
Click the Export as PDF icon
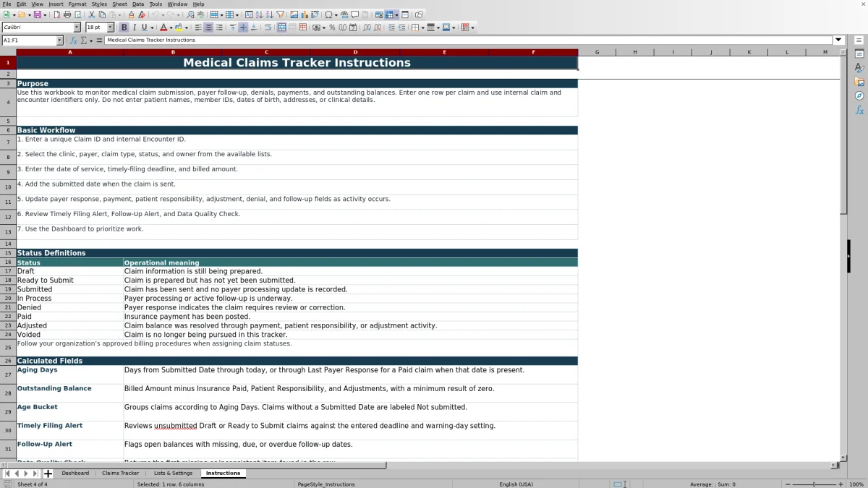(x=57, y=14)
